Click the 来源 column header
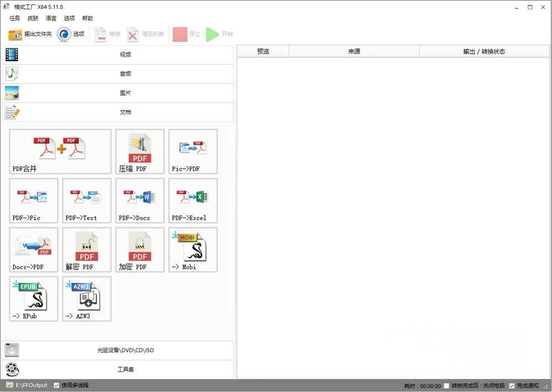The width and height of the screenshot is (552, 392). [354, 51]
